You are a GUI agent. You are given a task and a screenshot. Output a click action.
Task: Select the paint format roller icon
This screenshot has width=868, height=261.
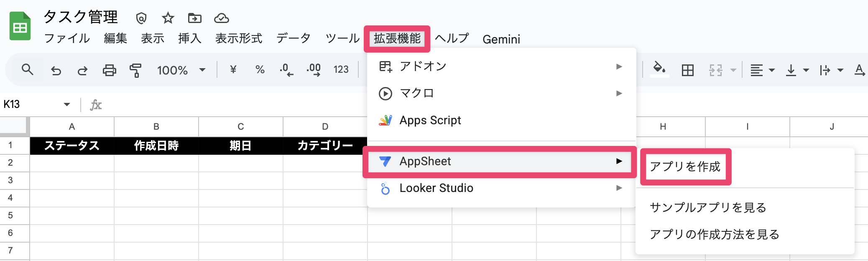[135, 70]
